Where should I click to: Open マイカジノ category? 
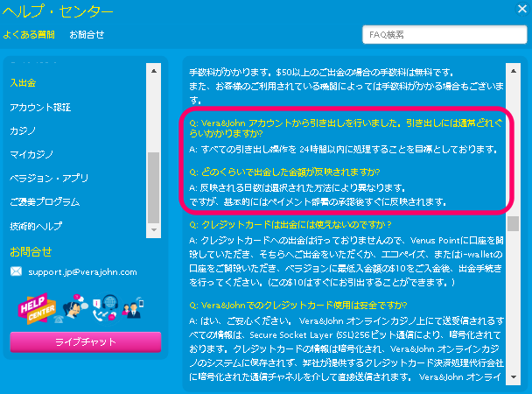(31, 155)
